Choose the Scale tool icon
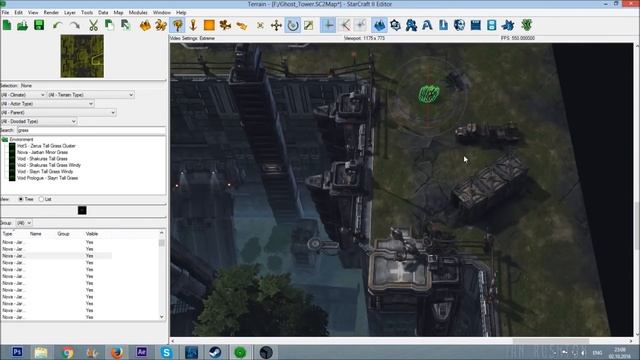The width and height of the screenshot is (640, 360). pos(309,25)
